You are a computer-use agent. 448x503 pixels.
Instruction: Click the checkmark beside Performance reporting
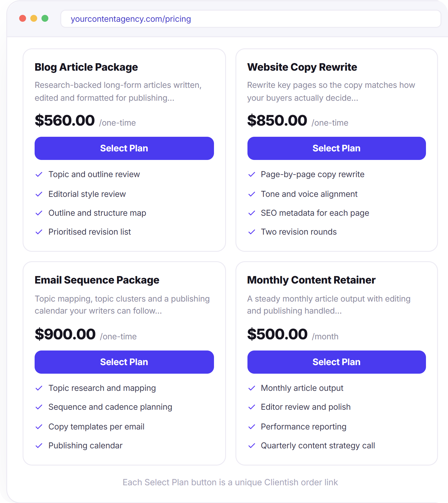click(251, 427)
